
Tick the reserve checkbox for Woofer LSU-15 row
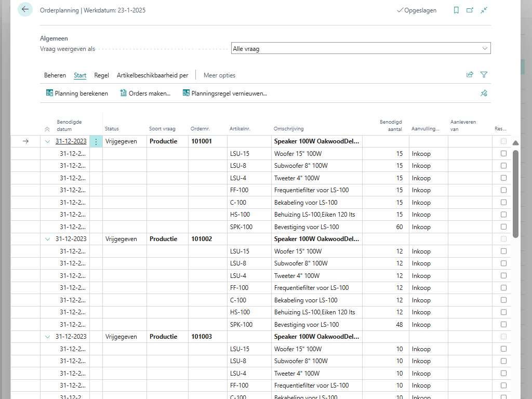[x=503, y=154]
